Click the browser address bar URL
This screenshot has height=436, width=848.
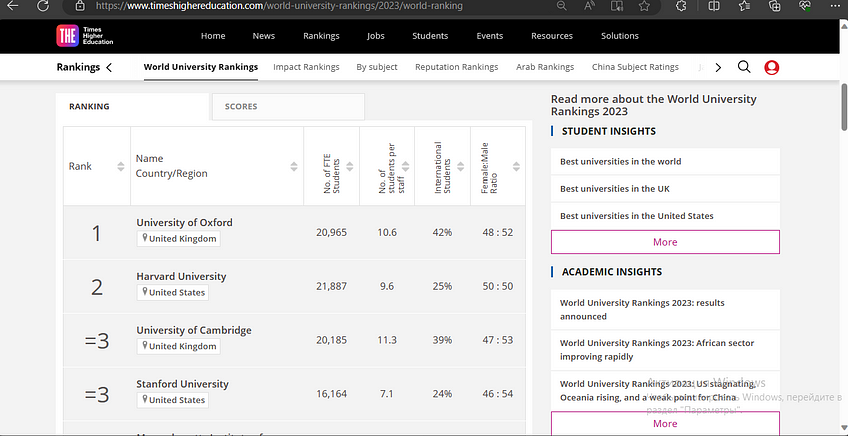279,6
